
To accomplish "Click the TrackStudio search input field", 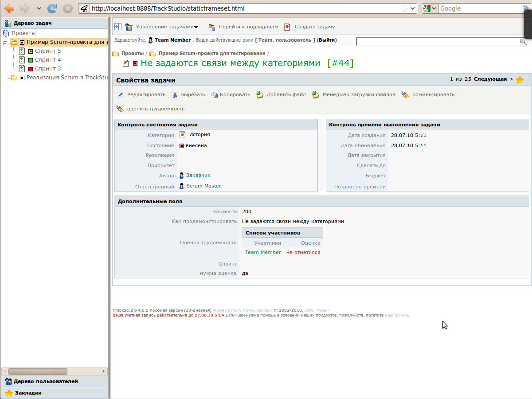I will pyautogui.click(x=438, y=42).
